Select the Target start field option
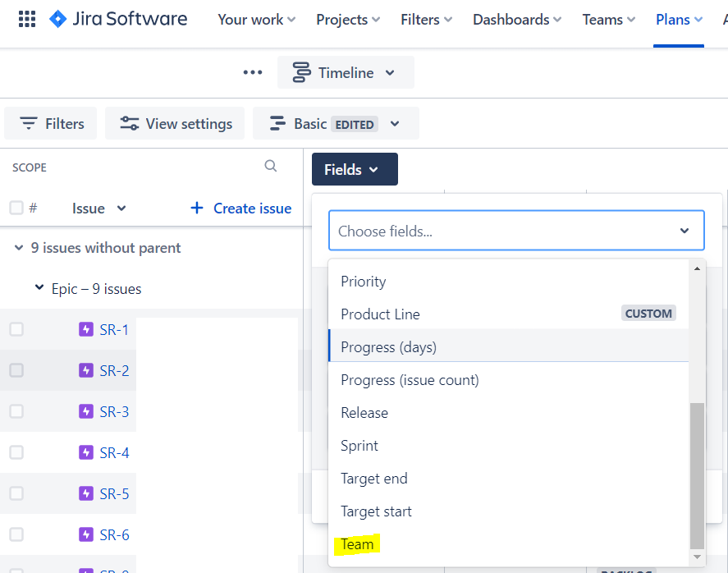 point(508,511)
